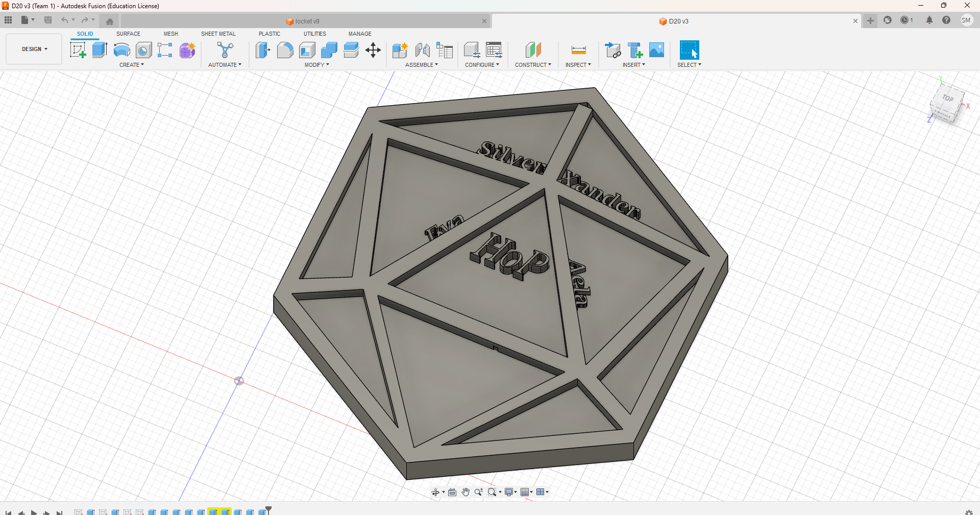The width and height of the screenshot is (980, 515).
Task: Click the Move/Copy arrows icon
Action: 373,50
